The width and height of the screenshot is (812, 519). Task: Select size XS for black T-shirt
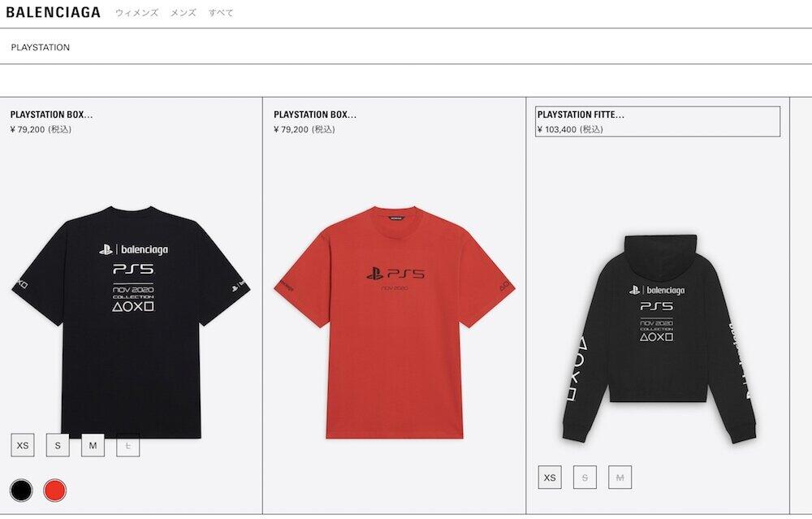click(23, 445)
